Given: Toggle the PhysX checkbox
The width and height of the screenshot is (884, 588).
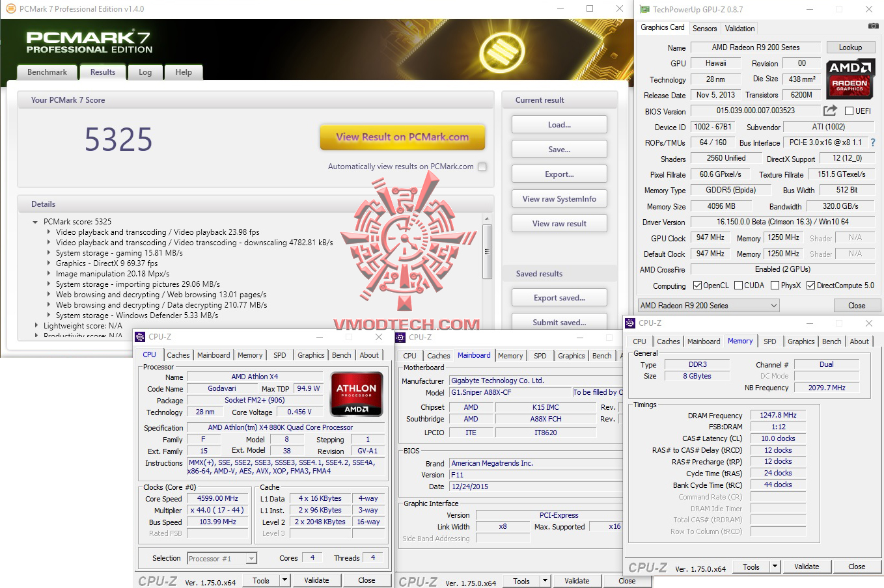Looking at the screenshot, I should coord(775,286).
